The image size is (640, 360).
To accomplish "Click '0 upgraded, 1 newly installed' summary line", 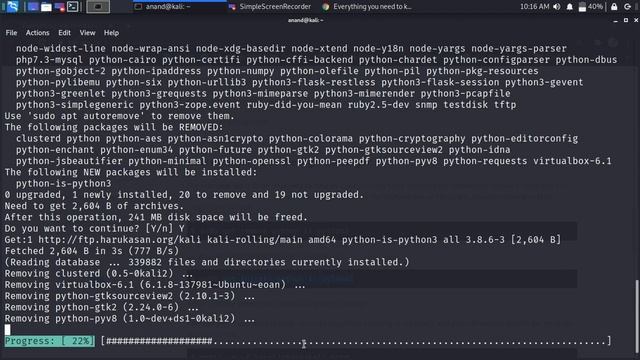I will pyautogui.click(x=184, y=195).
